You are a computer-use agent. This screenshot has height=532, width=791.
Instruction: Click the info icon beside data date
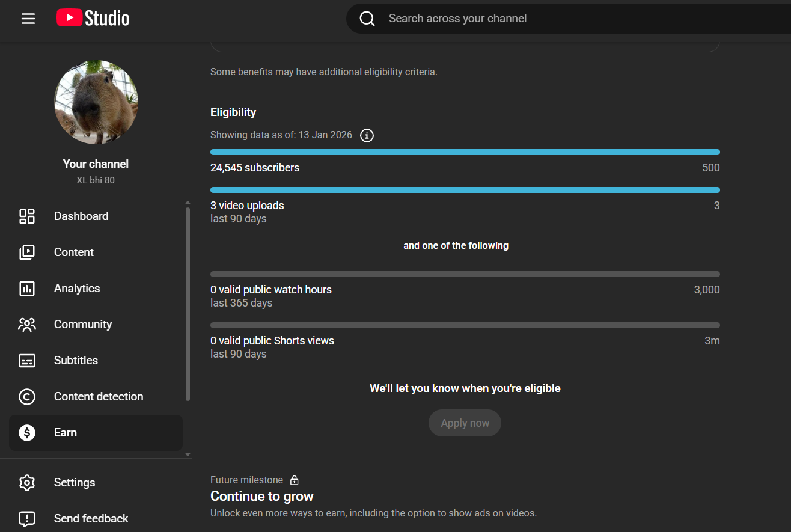tap(367, 135)
